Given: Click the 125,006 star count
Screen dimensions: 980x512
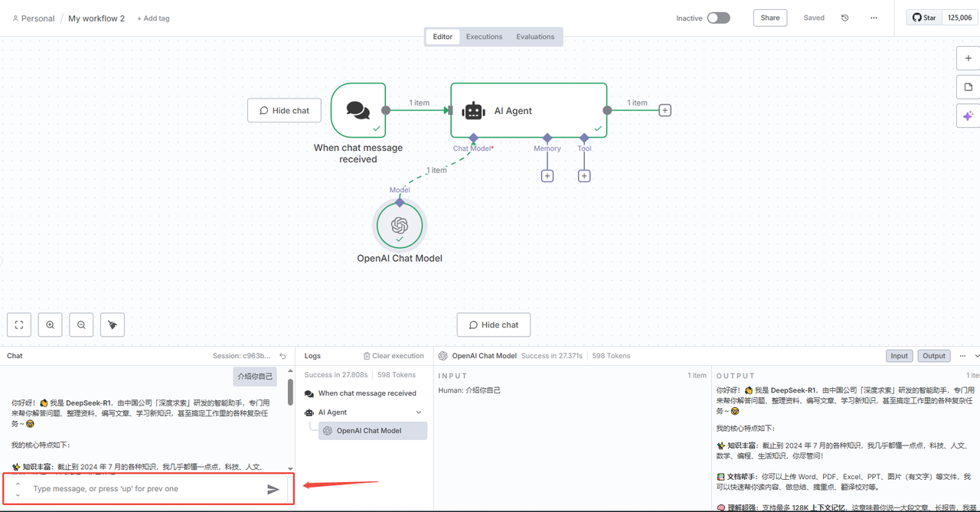Looking at the screenshot, I should (x=960, y=18).
